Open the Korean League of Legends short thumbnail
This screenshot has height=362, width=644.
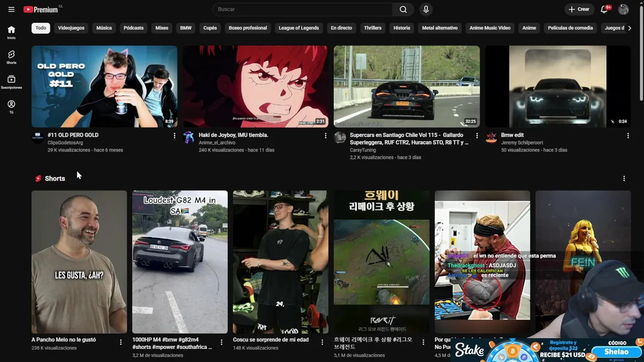381,261
